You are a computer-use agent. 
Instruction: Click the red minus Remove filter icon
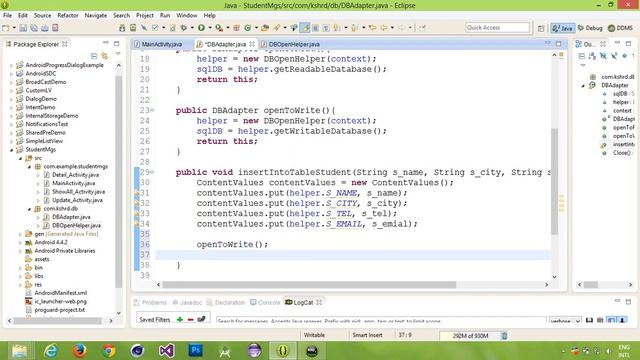(x=190, y=319)
